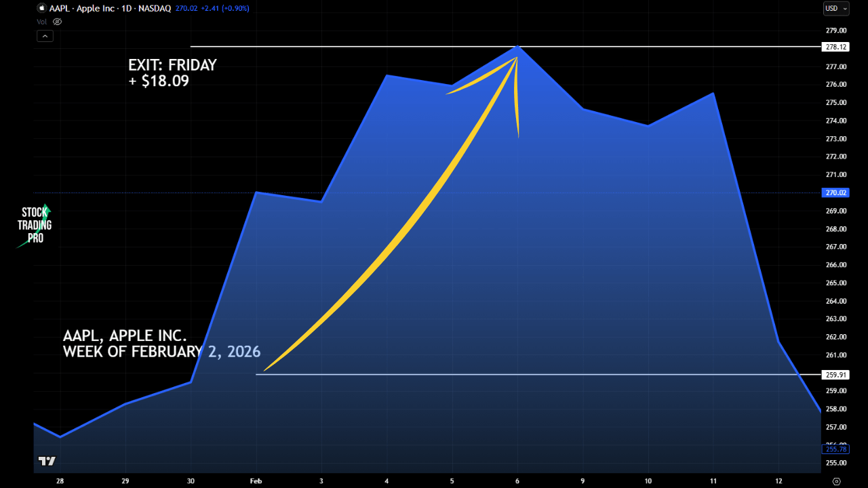
Task: Click the 278.12 price label on the axis
Action: [835, 47]
